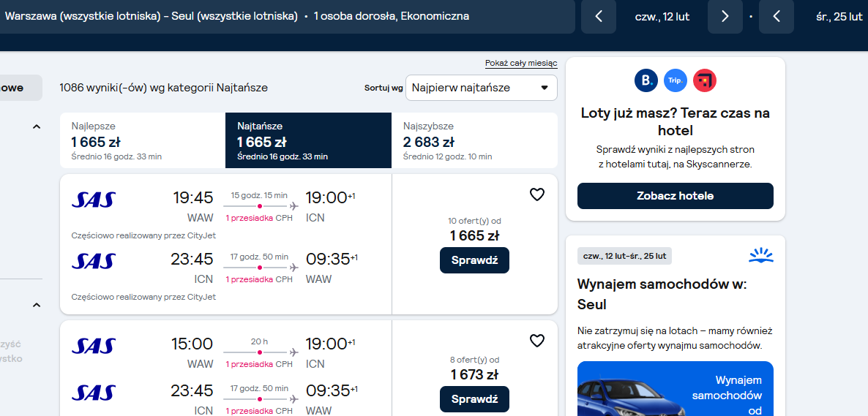Open Pokaż cały miesiąc link
The height and width of the screenshot is (416, 868).
[x=522, y=63]
